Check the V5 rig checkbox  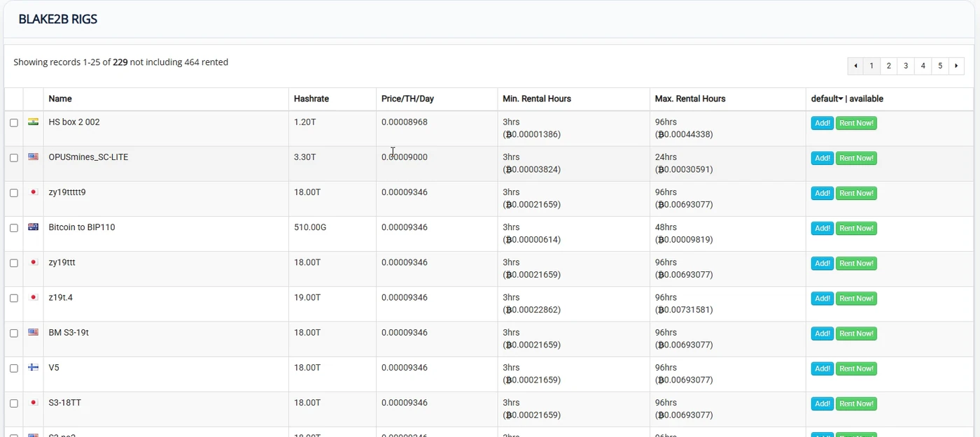point(14,368)
